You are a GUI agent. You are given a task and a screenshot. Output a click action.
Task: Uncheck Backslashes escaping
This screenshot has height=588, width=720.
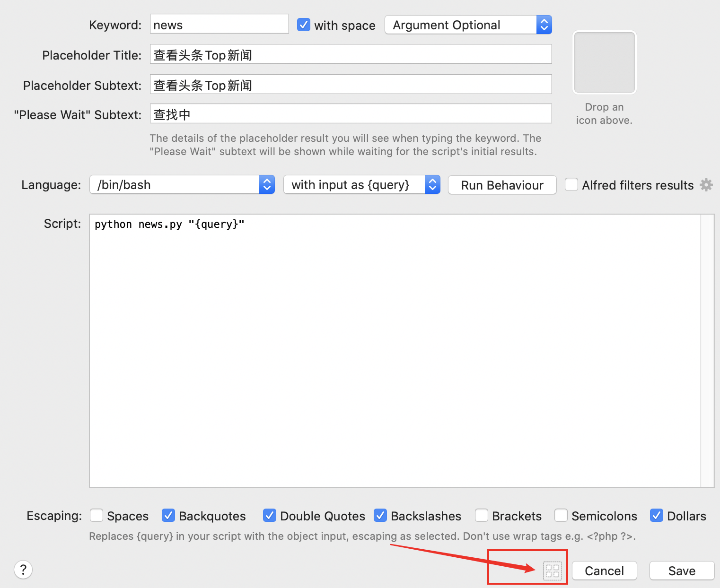tap(380, 515)
